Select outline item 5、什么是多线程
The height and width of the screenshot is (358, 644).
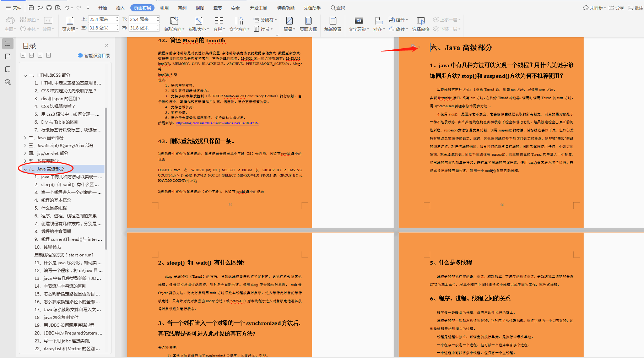[51, 208]
